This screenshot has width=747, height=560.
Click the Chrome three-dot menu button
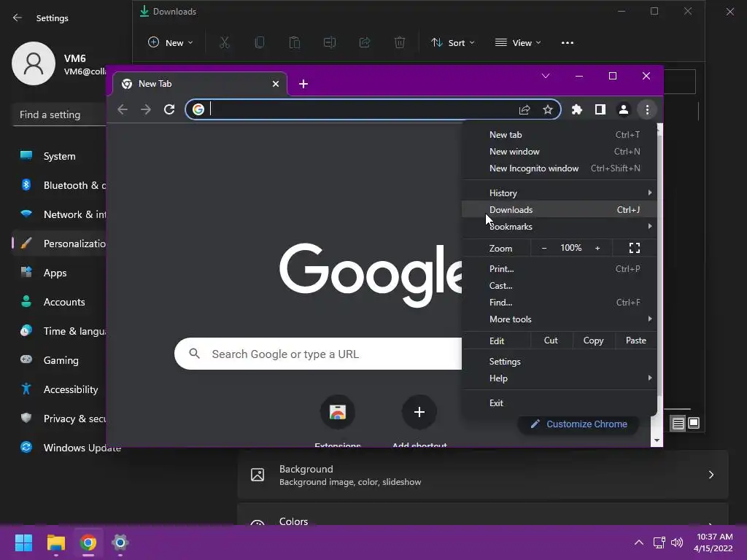(647, 110)
